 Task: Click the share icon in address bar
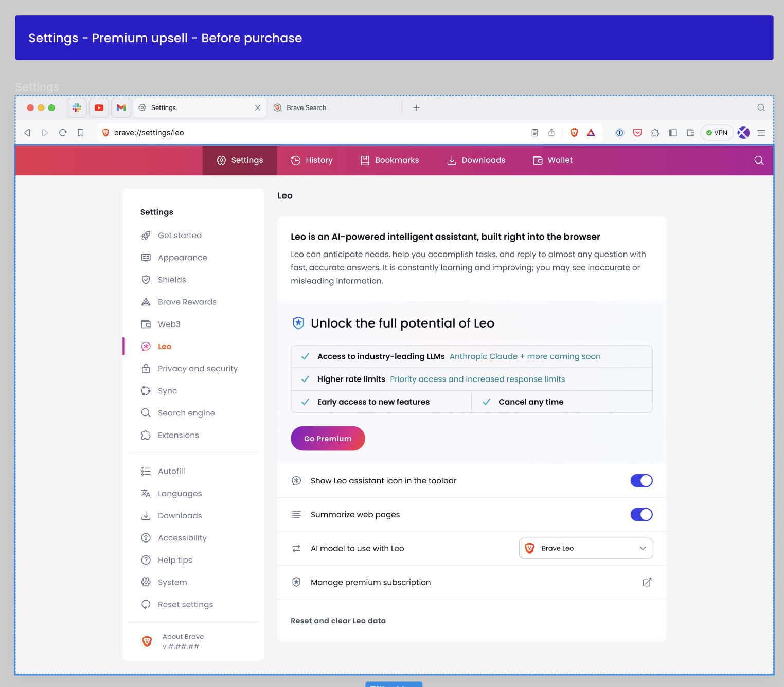551,133
